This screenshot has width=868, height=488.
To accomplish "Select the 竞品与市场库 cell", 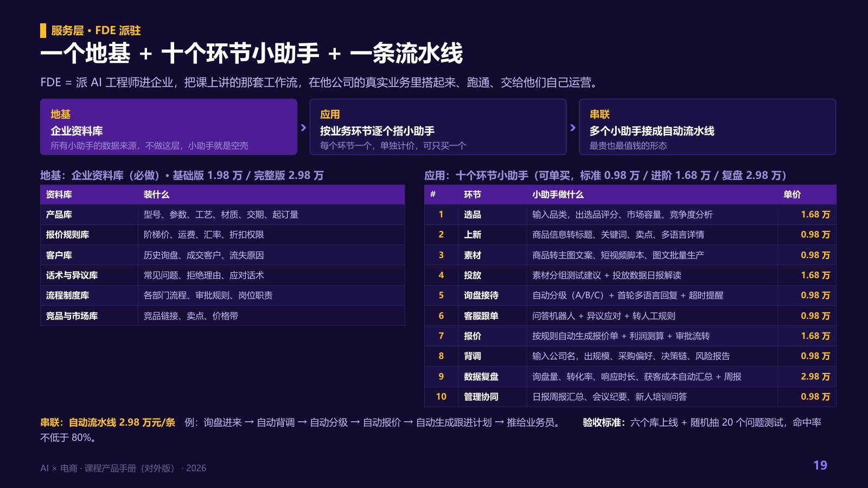I will click(x=89, y=316).
